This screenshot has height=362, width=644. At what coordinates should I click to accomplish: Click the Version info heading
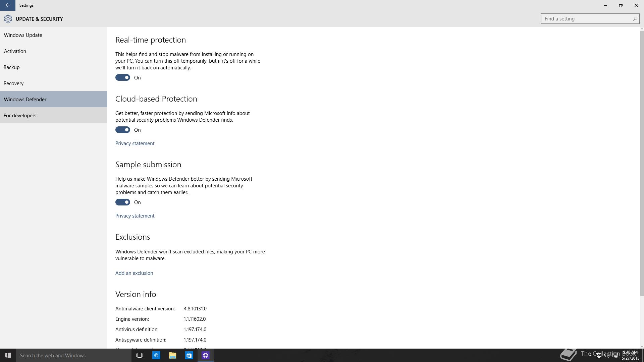click(x=136, y=294)
